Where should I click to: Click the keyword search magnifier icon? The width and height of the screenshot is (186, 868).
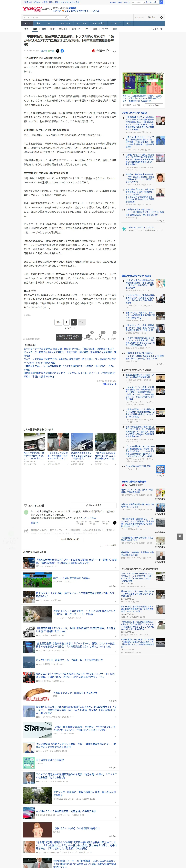click(66, 18)
